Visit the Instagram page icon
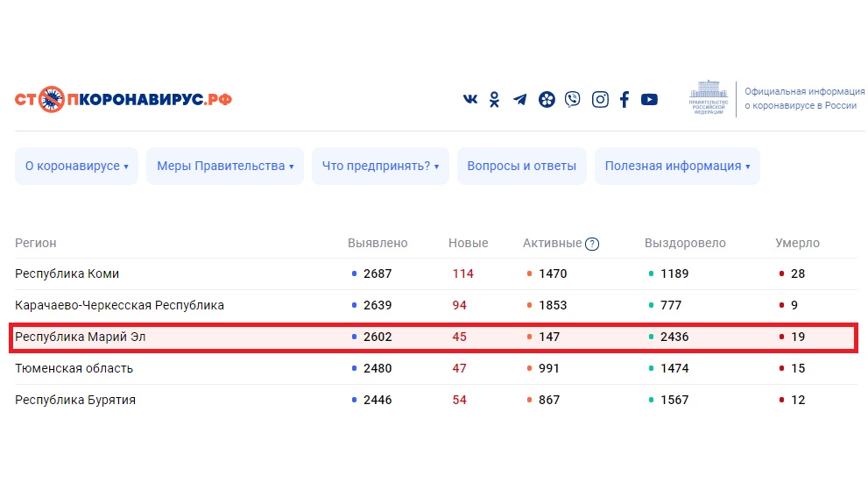868x490 pixels. click(x=600, y=100)
